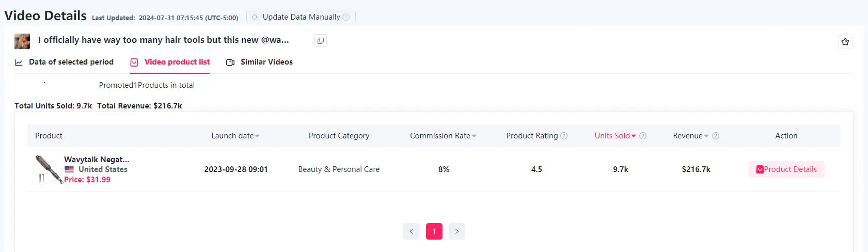868x252 pixels.
Task: Show Units Sold help question icon
Action: (643, 136)
